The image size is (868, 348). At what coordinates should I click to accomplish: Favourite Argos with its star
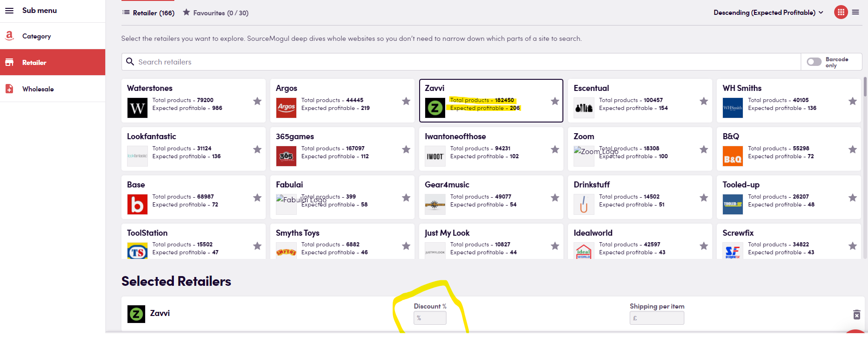[x=406, y=101]
